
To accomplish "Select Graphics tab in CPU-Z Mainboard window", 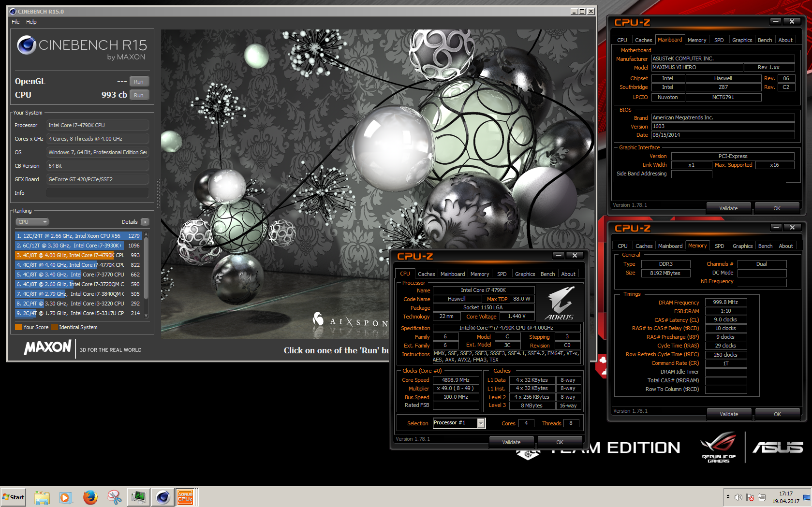I will pos(742,40).
